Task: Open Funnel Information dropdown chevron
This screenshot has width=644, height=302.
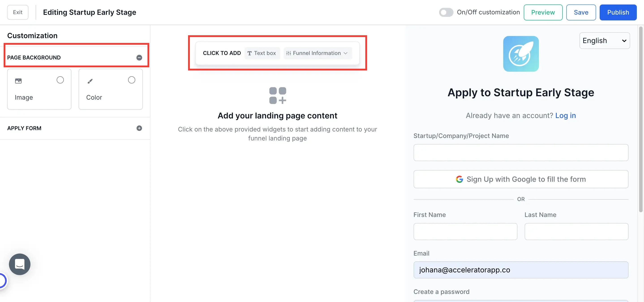Action: 346,53
